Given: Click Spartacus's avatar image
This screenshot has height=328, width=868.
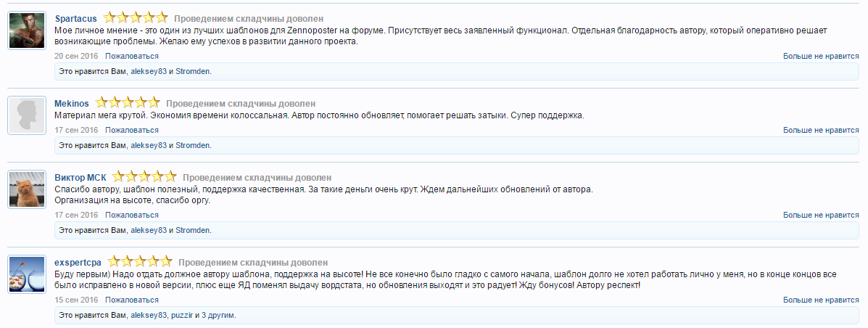Looking at the screenshot, I should pyautogui.click(x=27, y=30).
